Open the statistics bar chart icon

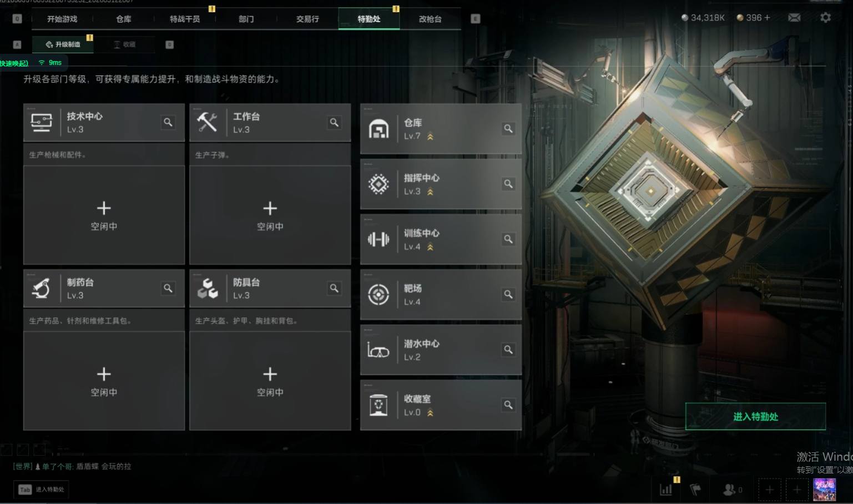(x=665, y=489)
